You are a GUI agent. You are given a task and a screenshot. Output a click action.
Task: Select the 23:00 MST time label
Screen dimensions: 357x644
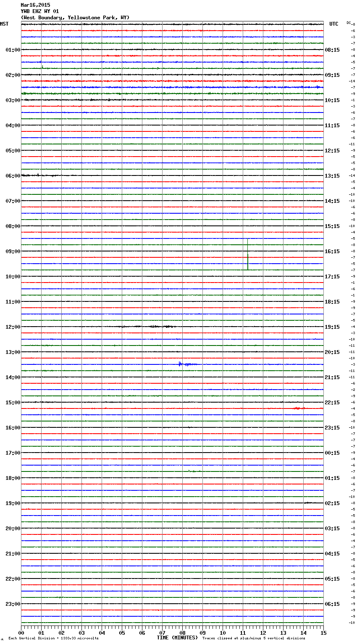[x=13, y=604]
